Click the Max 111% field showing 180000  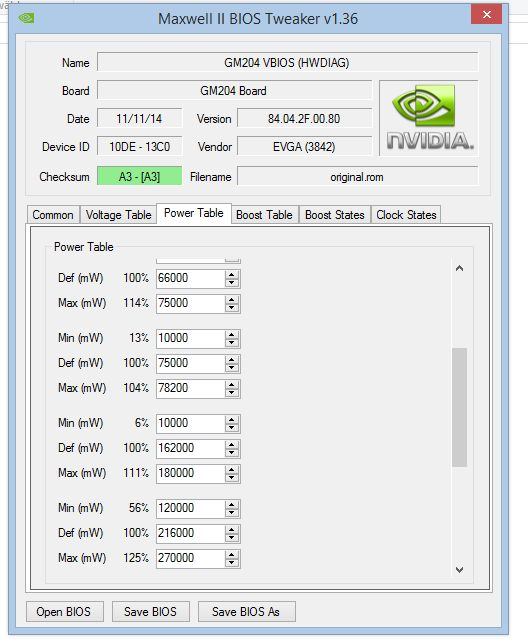(x=191, y=473)
